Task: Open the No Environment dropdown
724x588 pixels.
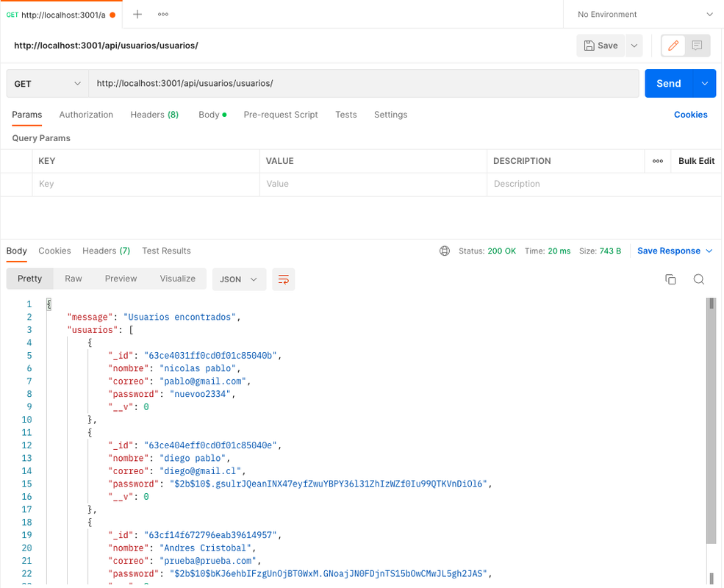Action: [x=645, y=14]
